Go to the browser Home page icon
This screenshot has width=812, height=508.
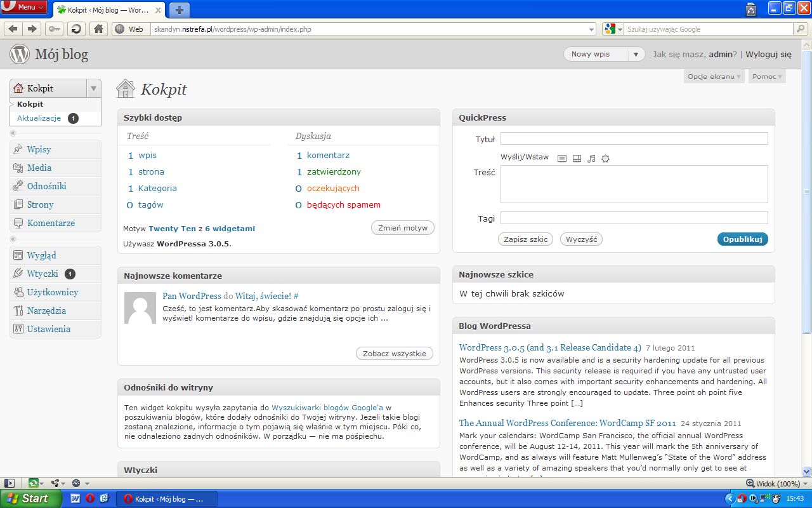point(98,29)
